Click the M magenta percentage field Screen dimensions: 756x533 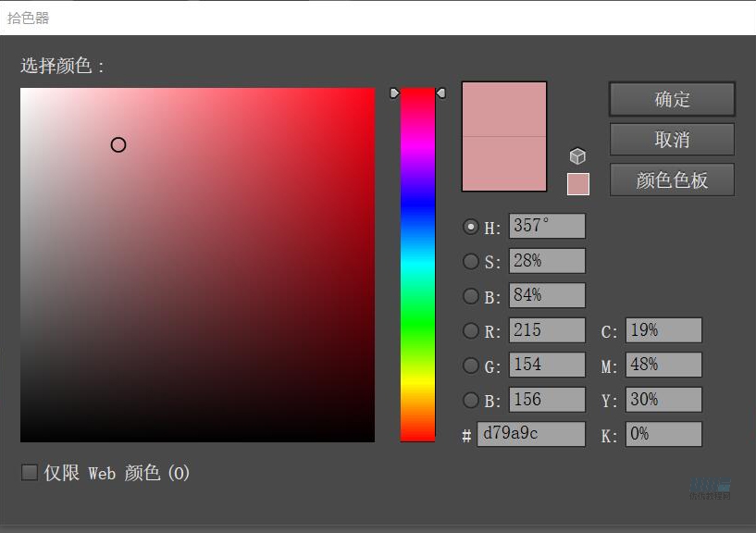663,366
